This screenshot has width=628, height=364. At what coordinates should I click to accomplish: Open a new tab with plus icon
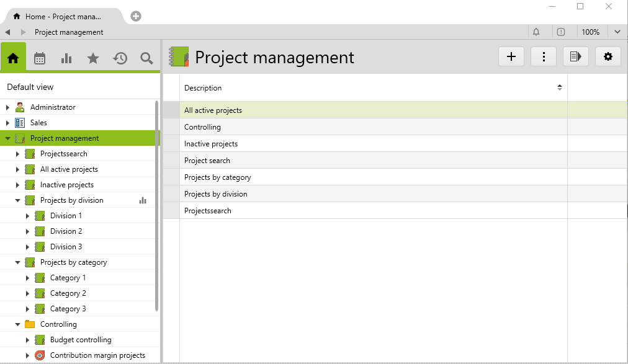(x=136, y=16)
